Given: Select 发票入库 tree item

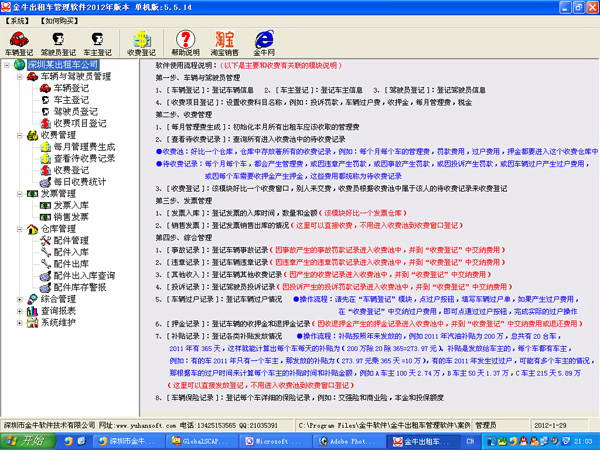Looking at the screenshot, I should (x=71, y=205).
